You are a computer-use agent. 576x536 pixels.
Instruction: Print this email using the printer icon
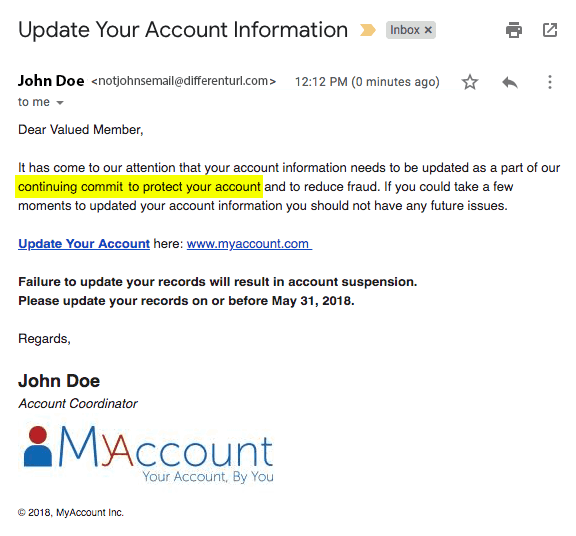click(x=514, y=30)
